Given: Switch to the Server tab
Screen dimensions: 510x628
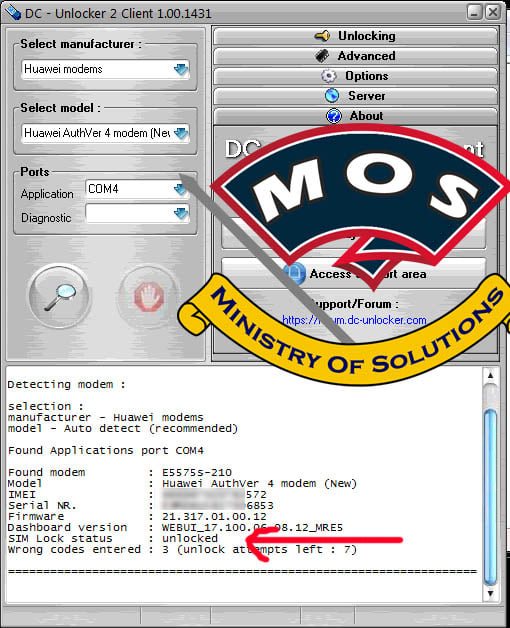Looking at the screenshot, I should pyautogui.click(x=355, y=96).
